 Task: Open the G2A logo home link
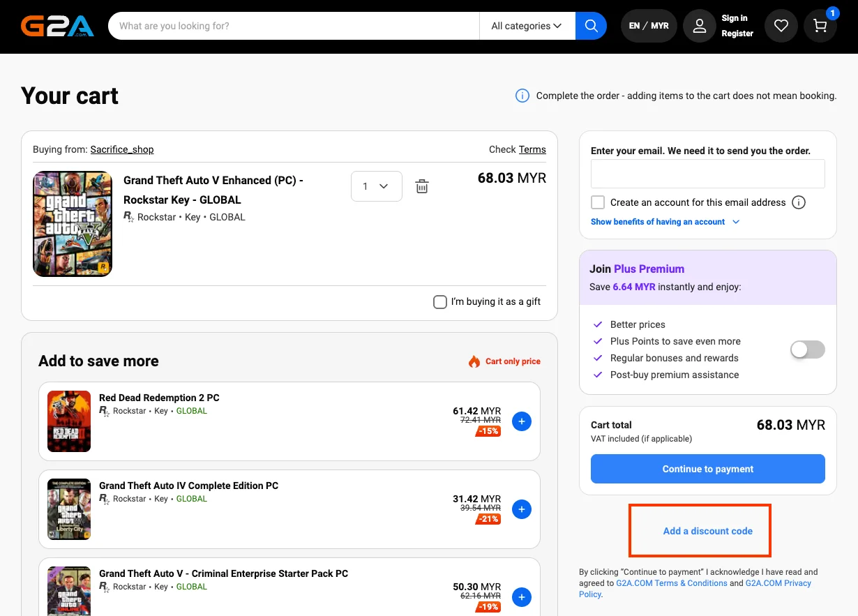(x=57, y=26)
